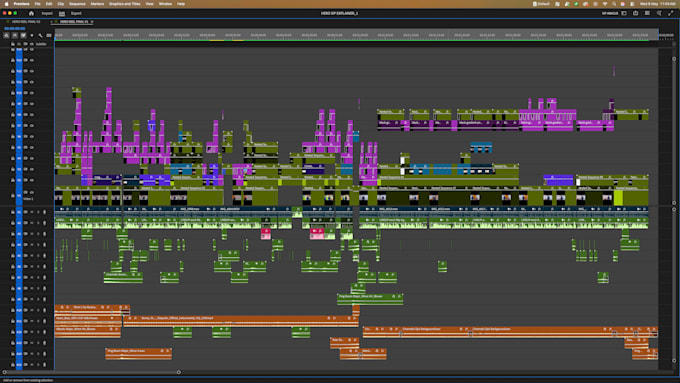Open macOS Spotlight search icon

pyautogui.click(x=614, y=4)
